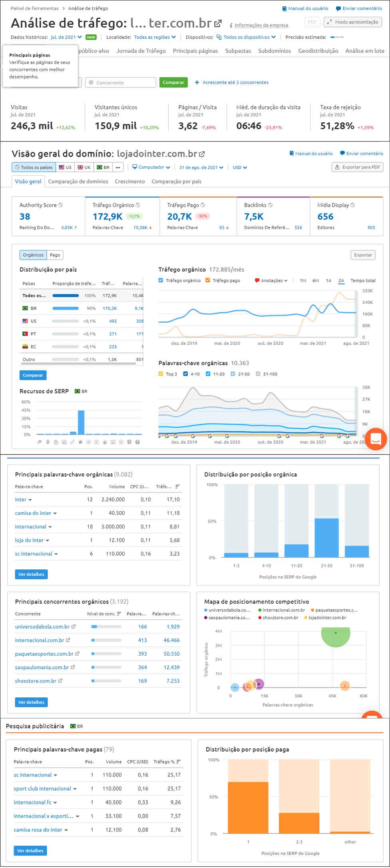The image size is (390, 868).
Task: Click the Google update marker near mai. de 2020
Action: (227, 436)
